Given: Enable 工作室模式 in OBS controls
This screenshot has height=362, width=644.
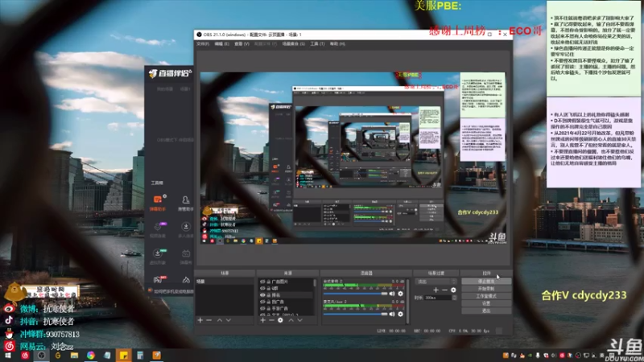Looking at the screenshot, I should (x=486, y=296).
